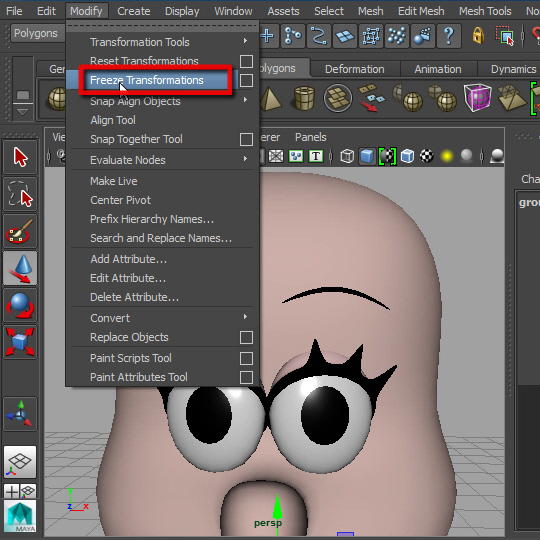This screenshot has width=540, height=540.
Task: Open the Polygons menu set dropdown
Action: click(38, 33)
